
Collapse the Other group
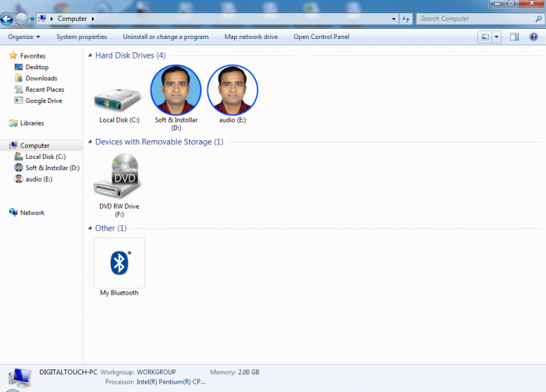(90, 228)
